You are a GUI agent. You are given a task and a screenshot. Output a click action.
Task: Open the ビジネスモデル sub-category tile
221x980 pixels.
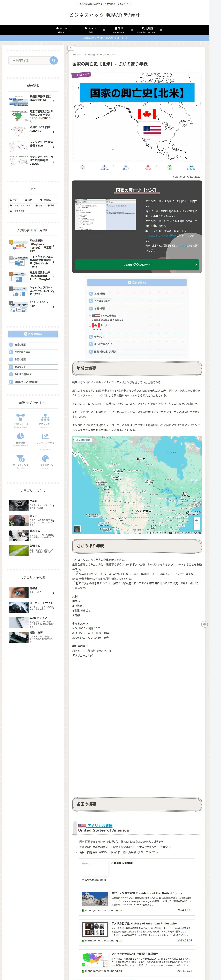coord(21,420)
